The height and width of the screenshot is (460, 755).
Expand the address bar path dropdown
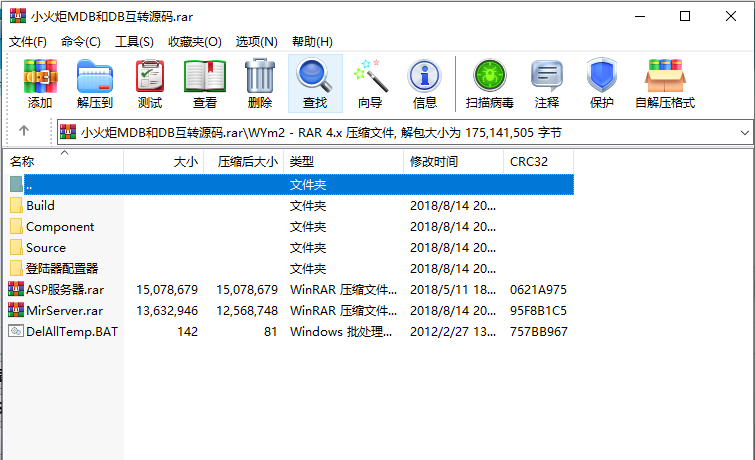pos(744,132)
